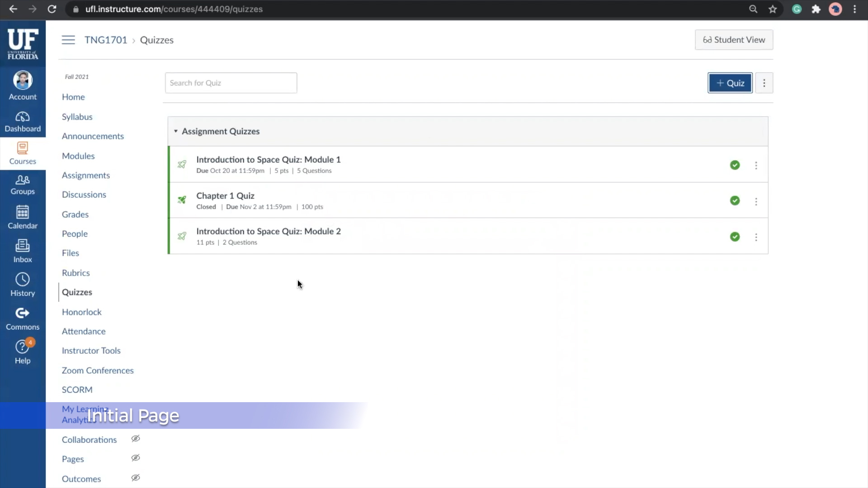The image size is (868, 488).
Task: Open Grades in course navigation
Action: click(x=75, y=214)
